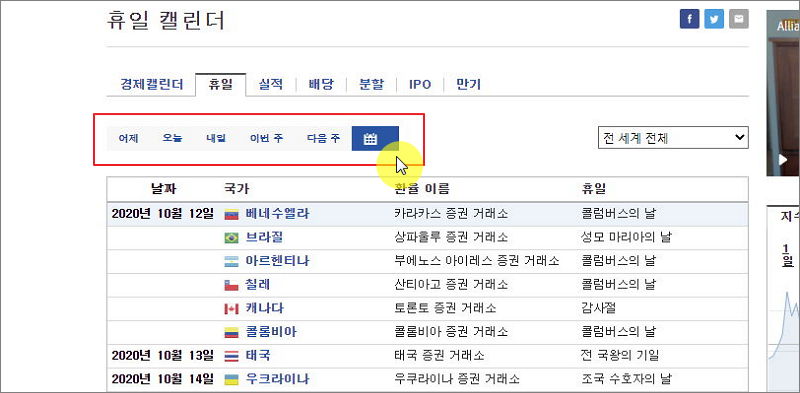This screenshot has height=393, width=800.
Task: Switch to the IPO tab
Action: [420, 84]
